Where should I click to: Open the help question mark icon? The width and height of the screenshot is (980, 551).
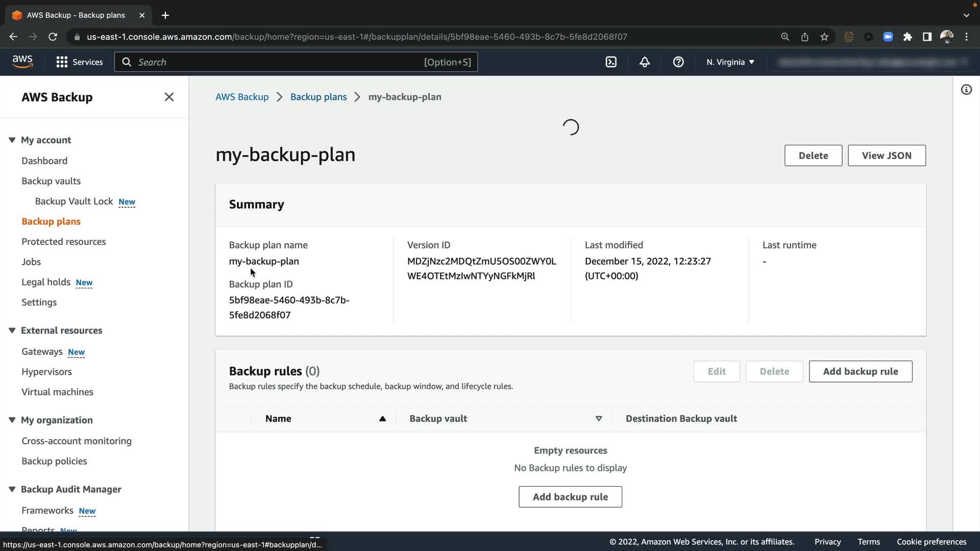point(678,62)
